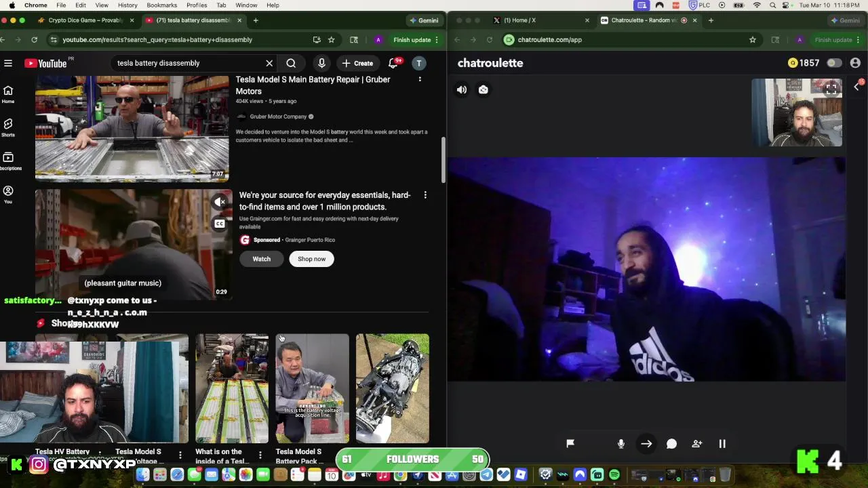This screenshot has height=488, width=868.
Task: Open a new tab in YouTube window
Action: tap(256, 20)
